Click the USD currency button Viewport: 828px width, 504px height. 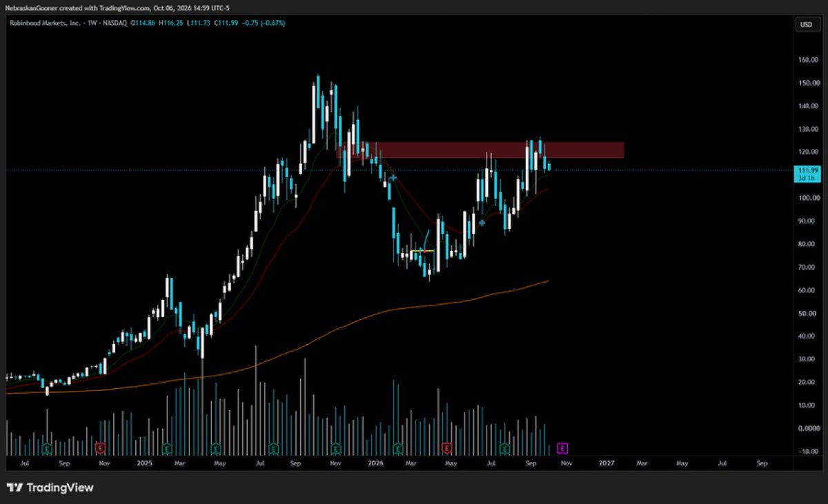coord(805,24)
